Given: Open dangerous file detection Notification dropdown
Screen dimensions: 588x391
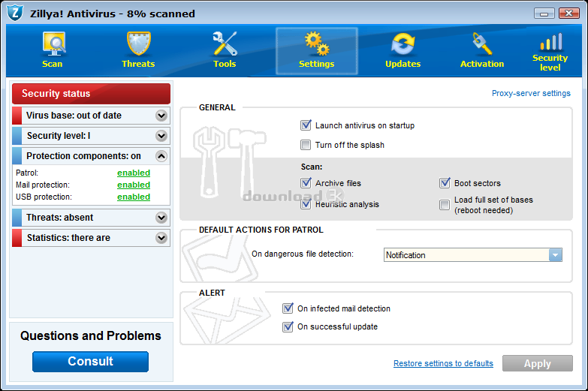Looking at the screenshot, I should pos(473,255).
